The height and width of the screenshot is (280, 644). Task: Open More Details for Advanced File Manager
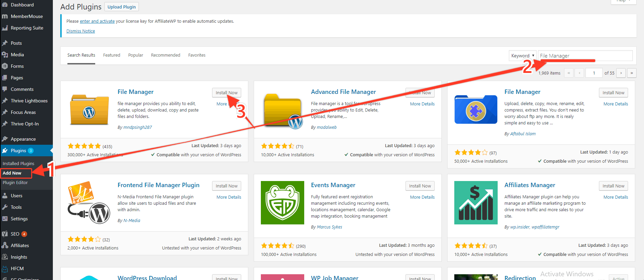click(422, 104)
